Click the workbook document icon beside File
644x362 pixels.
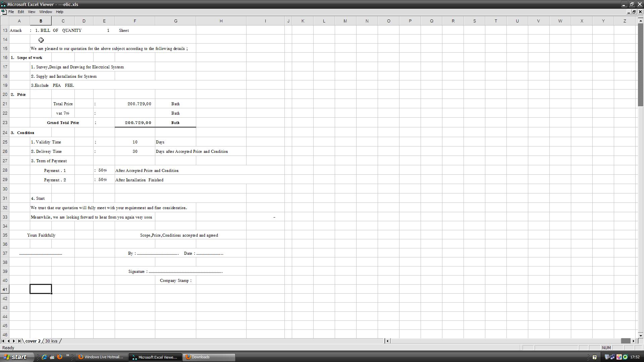[4, 12]
